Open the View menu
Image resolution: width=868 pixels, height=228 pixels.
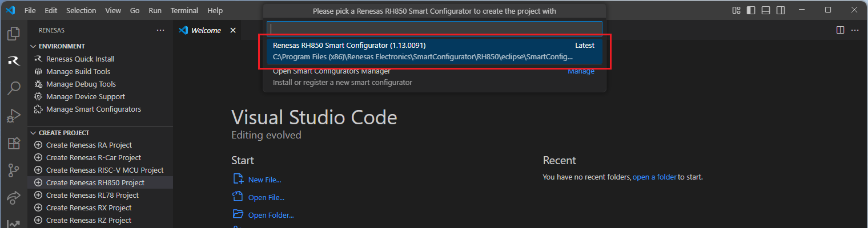tap(113, 10)
